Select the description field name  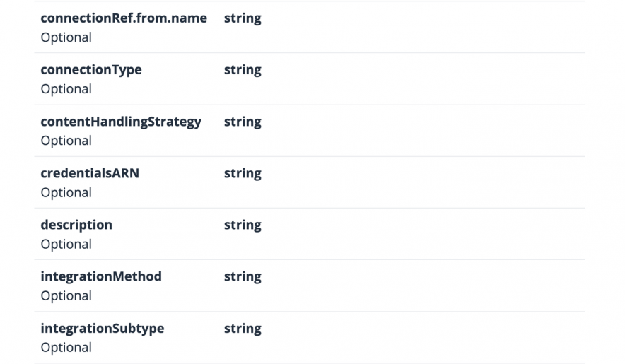coord(76,225)
